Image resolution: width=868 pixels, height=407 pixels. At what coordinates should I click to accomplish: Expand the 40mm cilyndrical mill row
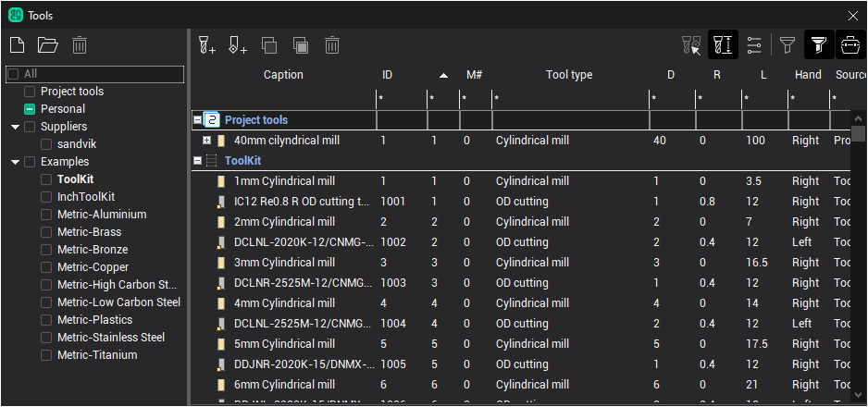tap(206, 141)
